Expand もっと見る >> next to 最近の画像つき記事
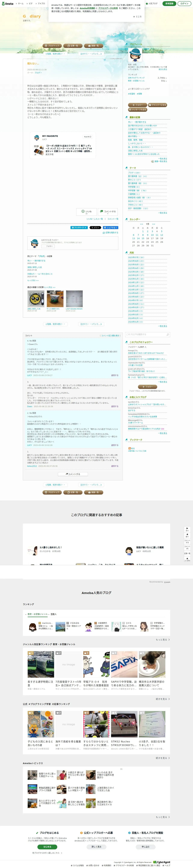The height and width of the screenshot is (868, 193). [x=50, y=287]
